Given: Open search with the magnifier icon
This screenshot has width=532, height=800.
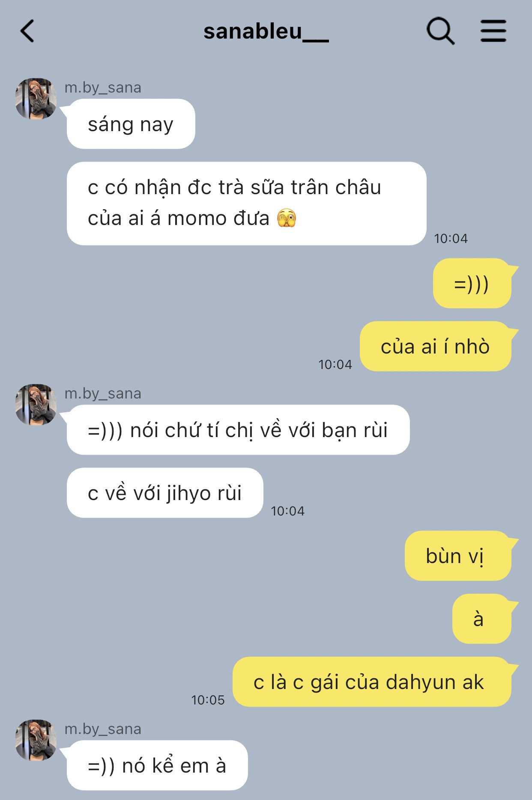Looking at the screenshot, I should tap(440, 31).
